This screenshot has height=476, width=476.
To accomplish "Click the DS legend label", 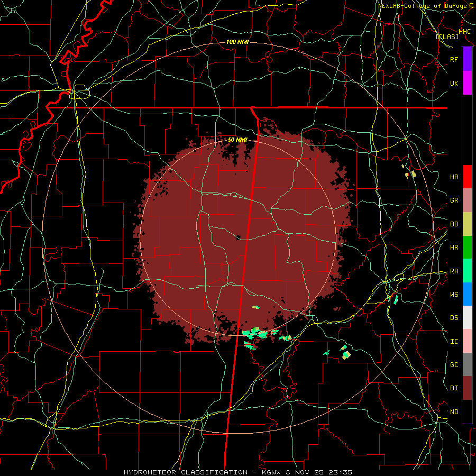I will coord(454,318).
